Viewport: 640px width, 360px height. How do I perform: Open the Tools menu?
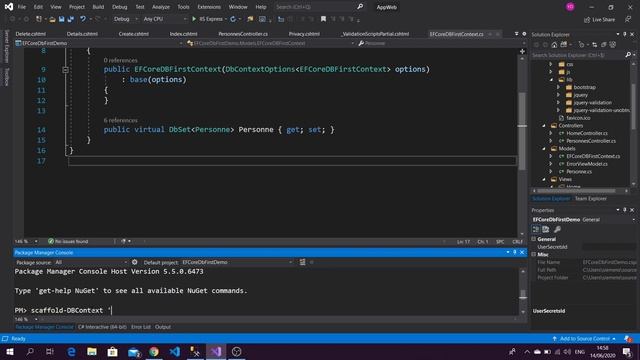click(183, 7)
